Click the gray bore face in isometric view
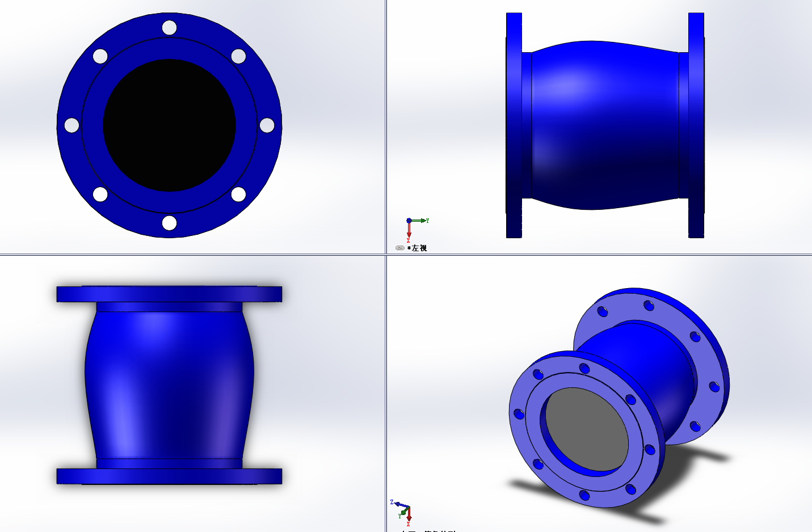Viewport: 812px width, 532px height. coord(587,429)
